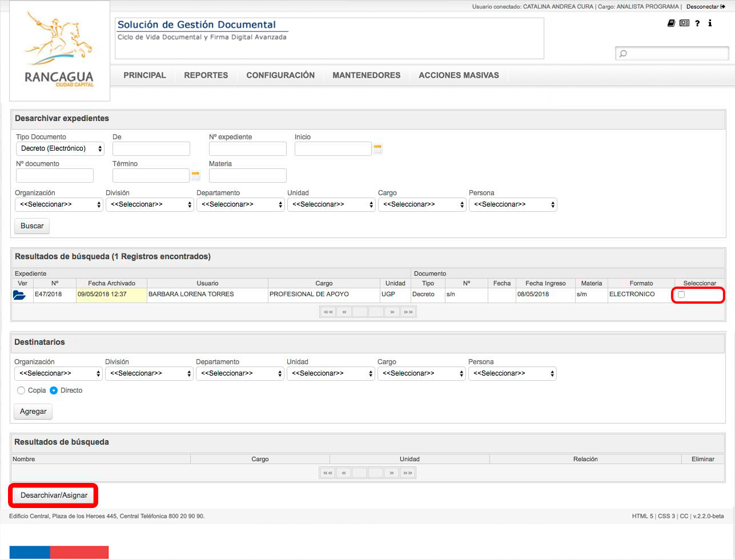Screen dimensions: 735x560
Task: Click the 'Fecha Ingreso' column header
Action: (x=545, y=283)
